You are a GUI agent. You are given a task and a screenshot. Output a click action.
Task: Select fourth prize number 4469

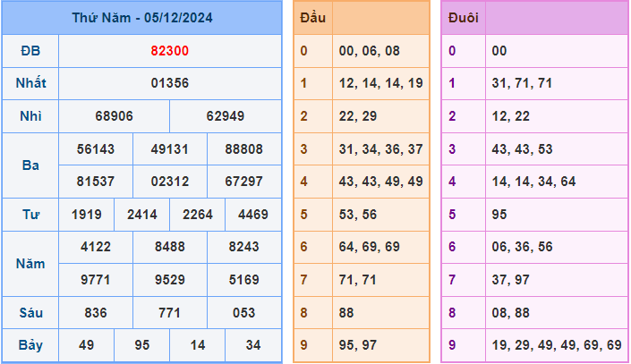[252, 215]
